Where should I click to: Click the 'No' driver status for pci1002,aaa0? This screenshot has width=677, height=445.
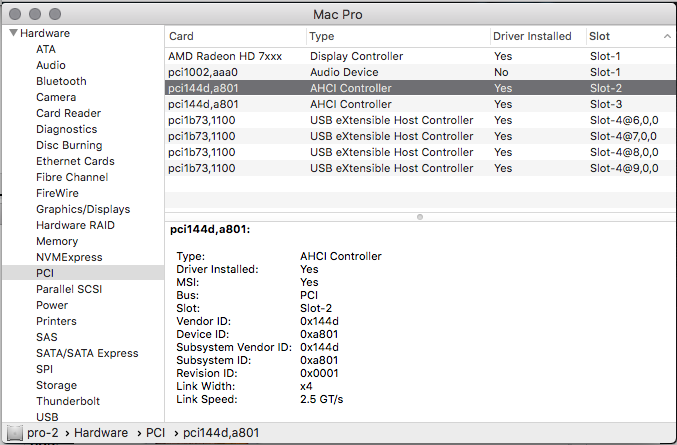point(501,72)
